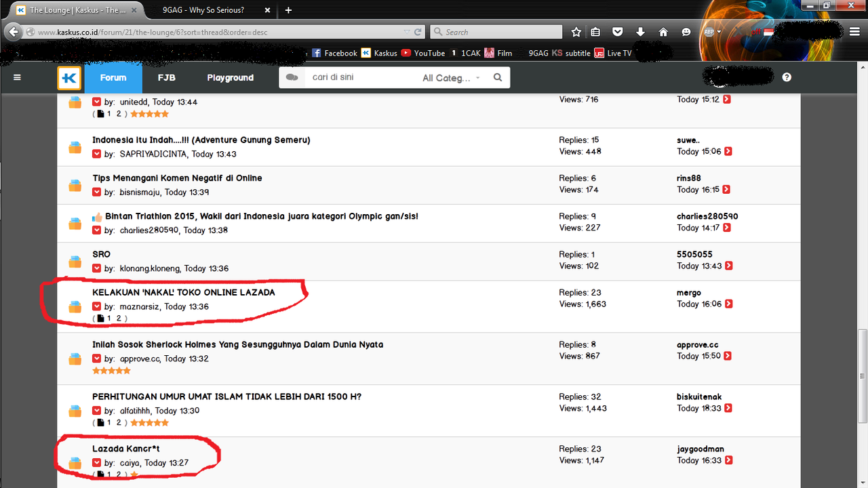Open thread KELAKUAN 'NAKAL' TOKO ONLINE LAZADA
The image size is (868, 488).
(x=184, y=293)
